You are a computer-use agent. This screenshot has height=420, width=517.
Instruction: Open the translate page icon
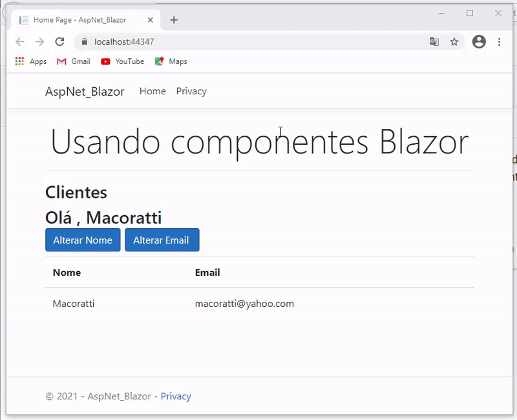(434, 42)
